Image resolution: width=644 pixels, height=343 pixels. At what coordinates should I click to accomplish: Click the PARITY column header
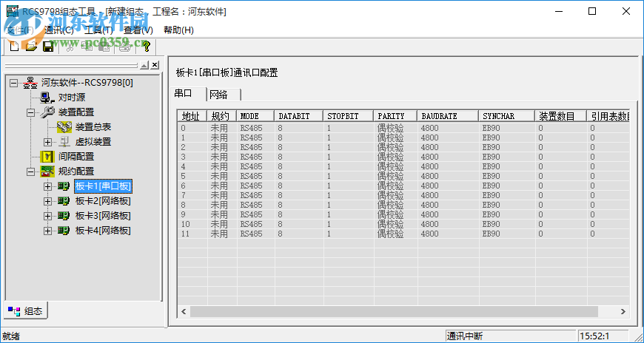(395, 116)
